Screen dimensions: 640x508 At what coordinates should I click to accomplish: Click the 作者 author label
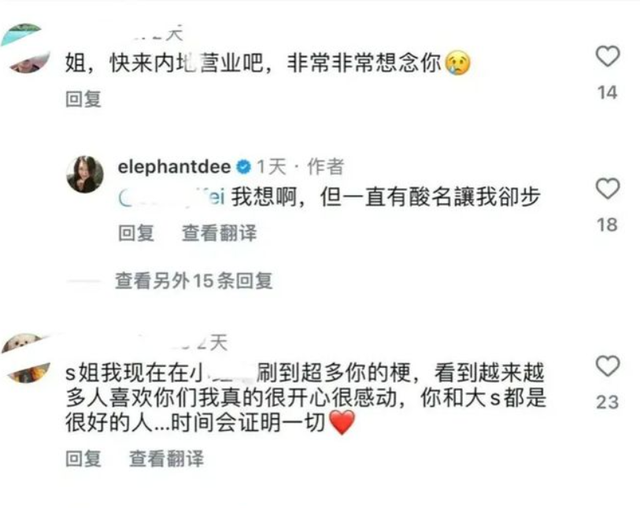pyautogui.click(x=325, y=167)
